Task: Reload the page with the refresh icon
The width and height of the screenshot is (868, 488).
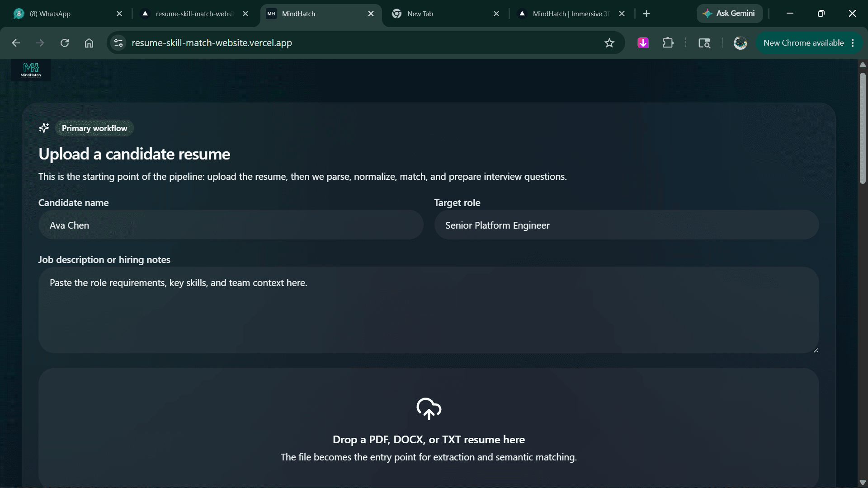Action: pos(65,43)
